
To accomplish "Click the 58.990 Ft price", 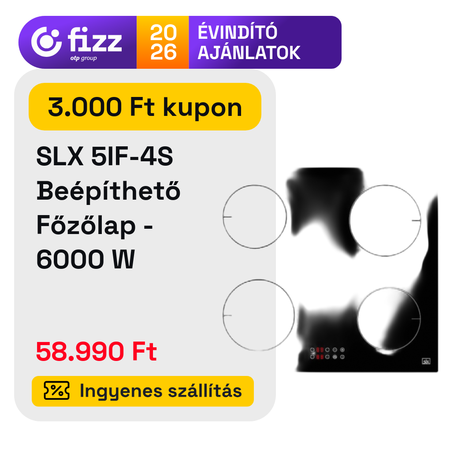I will click(x=96, y=351).
